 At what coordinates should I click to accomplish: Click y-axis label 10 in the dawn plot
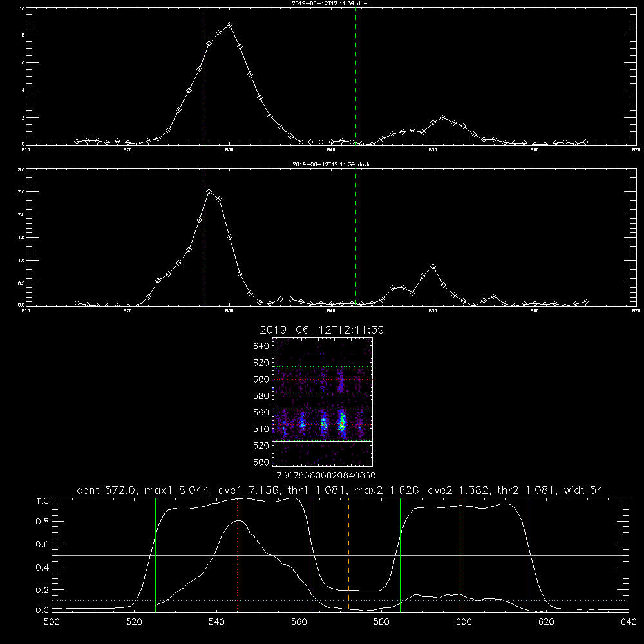[x=22, y=8]
